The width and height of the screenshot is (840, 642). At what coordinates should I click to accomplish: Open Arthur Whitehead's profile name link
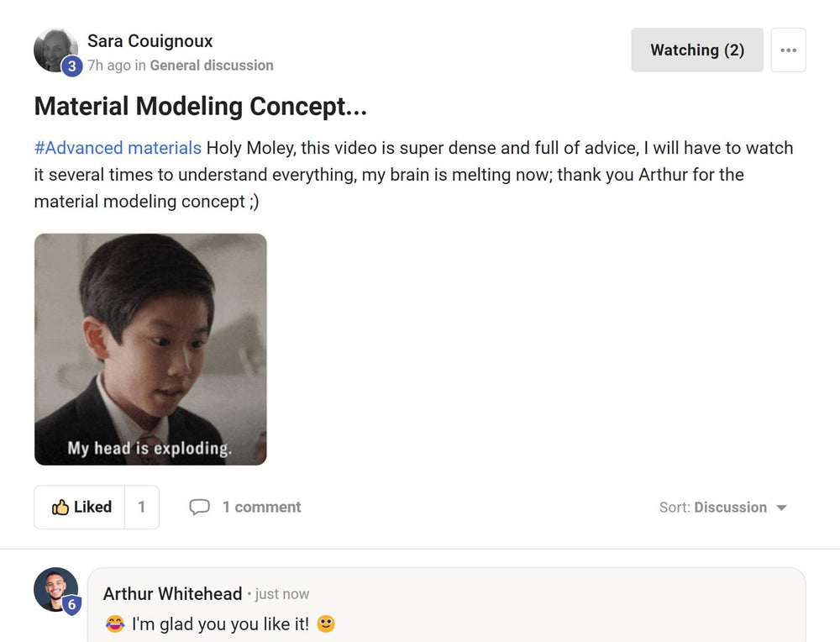pyautogui.click(x=172, y=594)
